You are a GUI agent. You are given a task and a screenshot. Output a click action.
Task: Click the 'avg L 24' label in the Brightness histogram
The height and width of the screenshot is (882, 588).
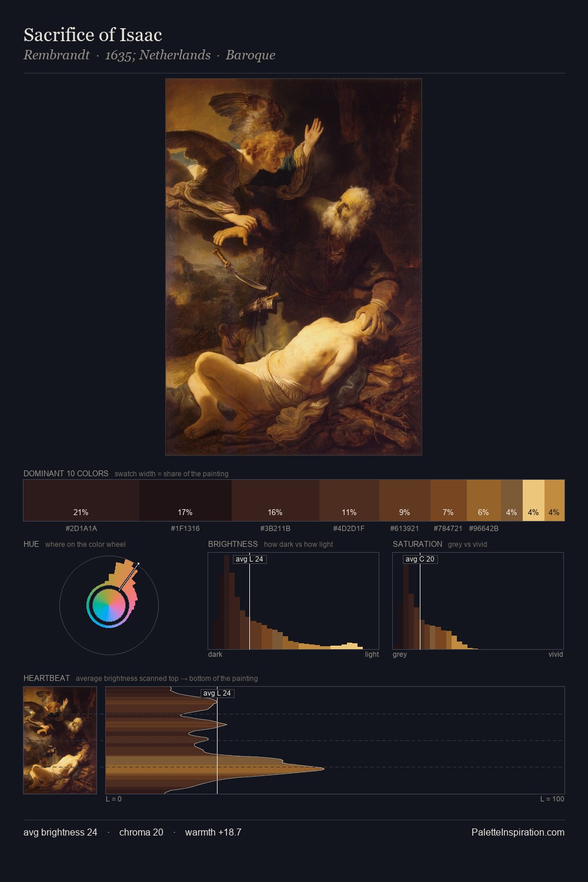[x=249, y=559]
